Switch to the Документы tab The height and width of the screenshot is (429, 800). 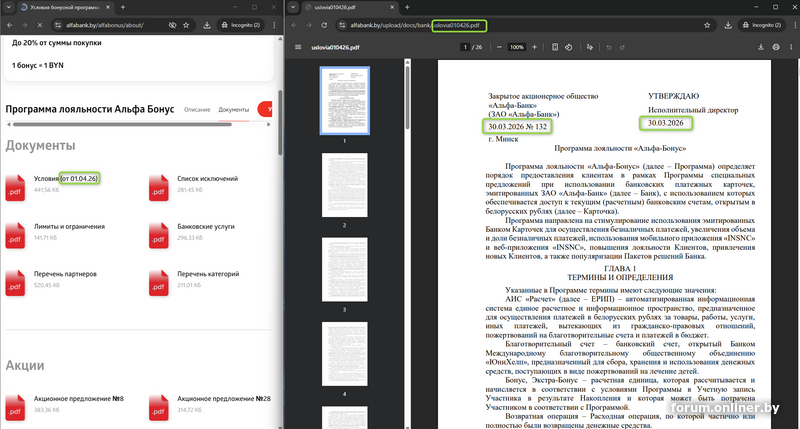(x=233, y=109)
